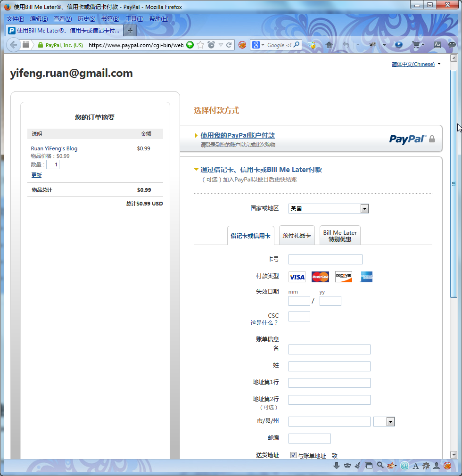Click the magnifier icon in bottom add-on bar
Viewport: 462px width, 476px height.
pos(380,465)
